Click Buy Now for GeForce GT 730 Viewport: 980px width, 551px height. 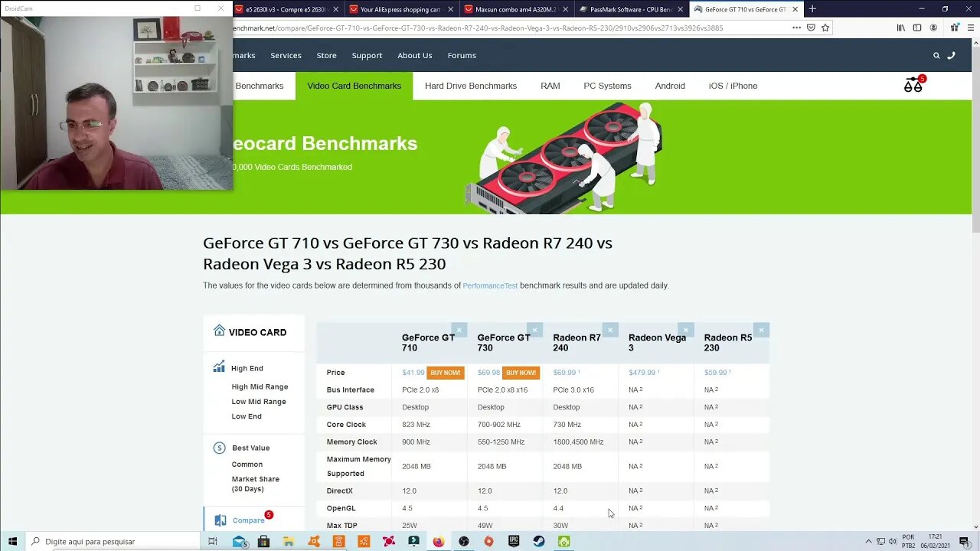[521, 373]
